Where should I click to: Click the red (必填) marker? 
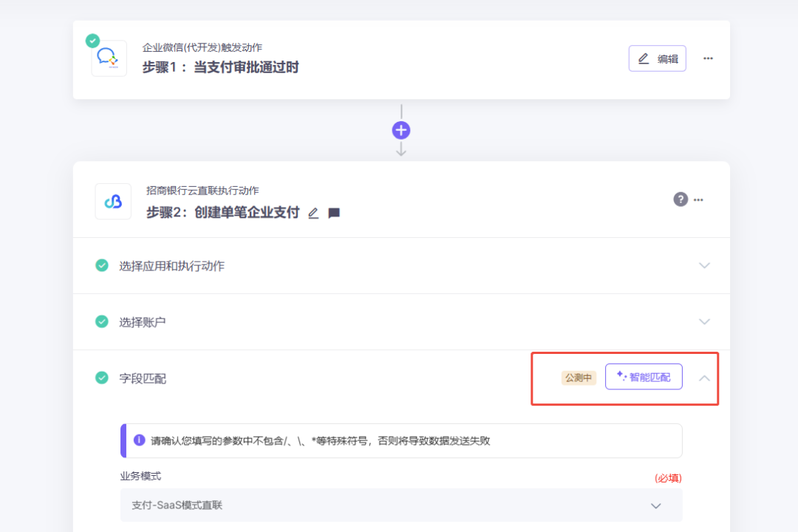coord(668,478)
